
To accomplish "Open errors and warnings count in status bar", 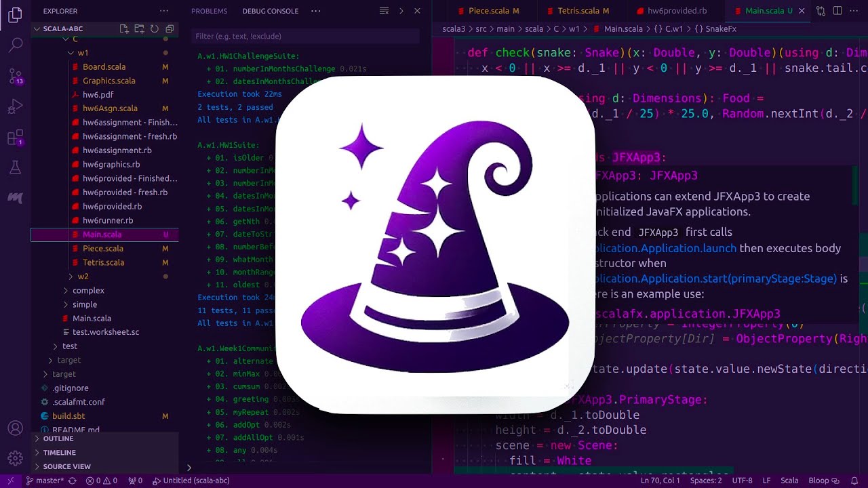I will click(101, 481).
